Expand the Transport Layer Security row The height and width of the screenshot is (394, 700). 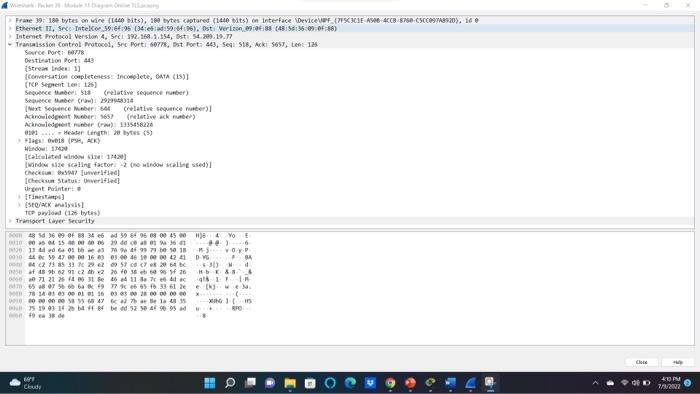10,221
